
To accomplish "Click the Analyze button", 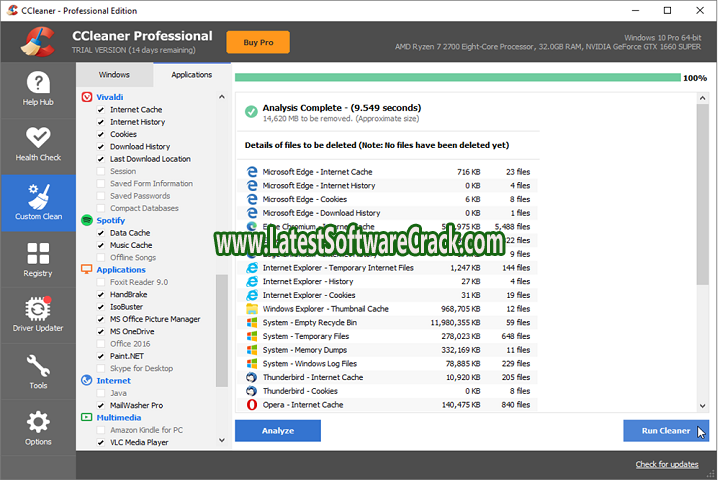I will (278, 431).
